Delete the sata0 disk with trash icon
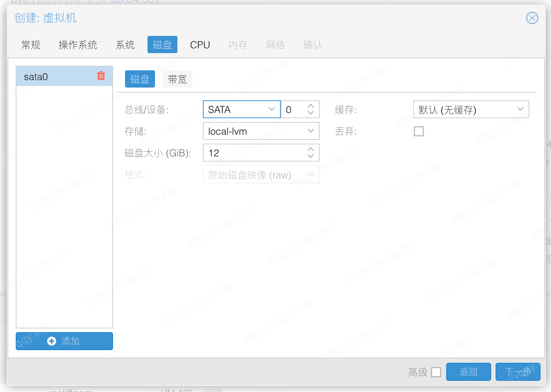Viewport: 551px width, 392px height. click(101, 76)
